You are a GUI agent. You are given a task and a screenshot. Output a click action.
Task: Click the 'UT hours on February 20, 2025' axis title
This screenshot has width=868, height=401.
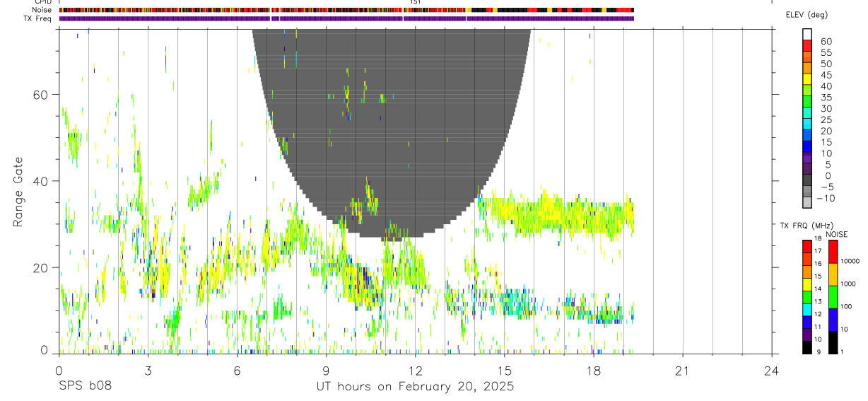(415, 387)
